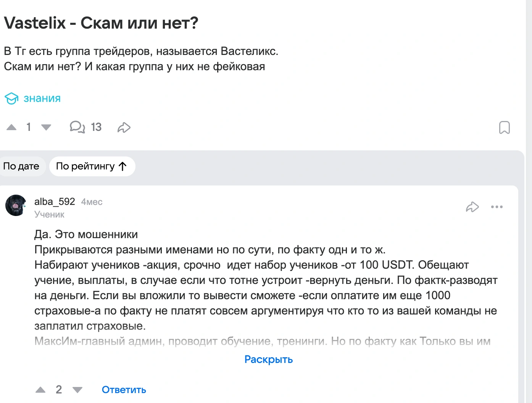The height and width of the screenshot is (403, 532).
Task: Sort answers По рейтингу
Action: coord(92,166)
